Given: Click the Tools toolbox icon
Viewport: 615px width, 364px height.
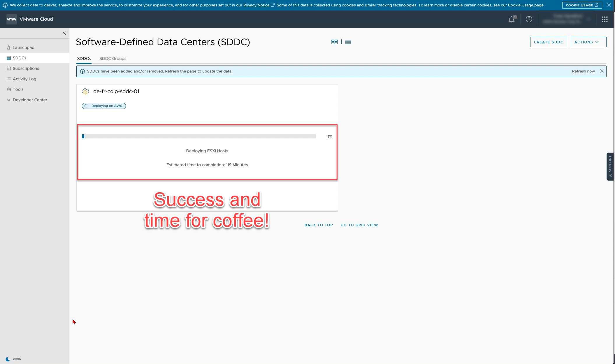Looking at the screenshot, I should point(9,89).
